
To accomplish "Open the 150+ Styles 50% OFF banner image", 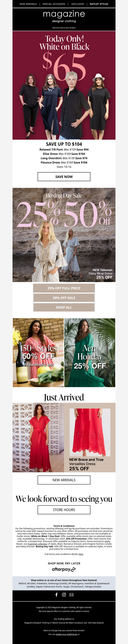I will pyautogui.click(x=38, y=352).
